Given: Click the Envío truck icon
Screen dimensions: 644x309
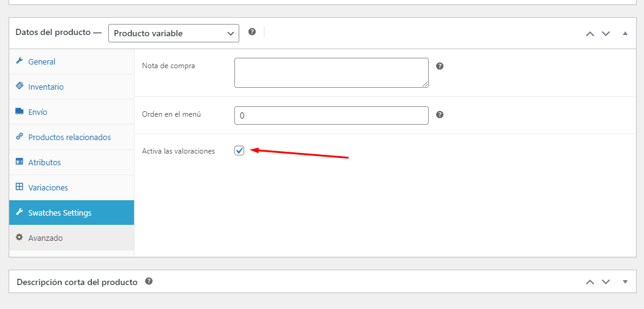Looking at the screenshot, I should (19, 111).
